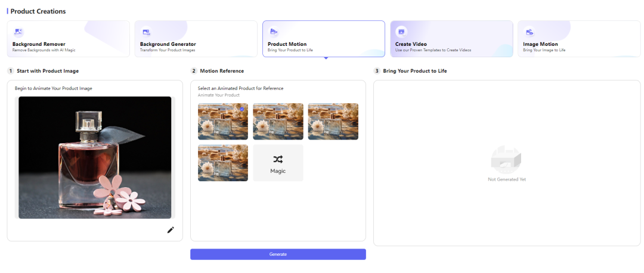Click the shuffle icon on the Magic tile
Image resolution: width=644 pixels, height=273 pixels.
[x=278, y=159]
